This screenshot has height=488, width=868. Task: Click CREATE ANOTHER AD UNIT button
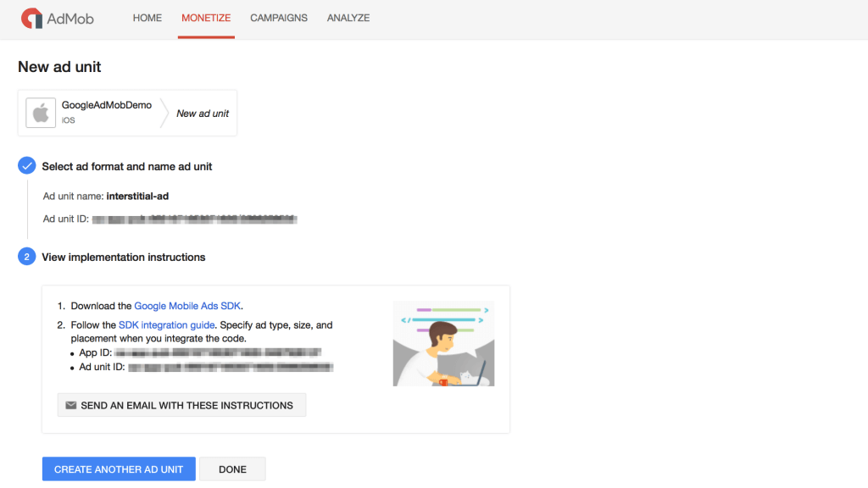point(119,469)
